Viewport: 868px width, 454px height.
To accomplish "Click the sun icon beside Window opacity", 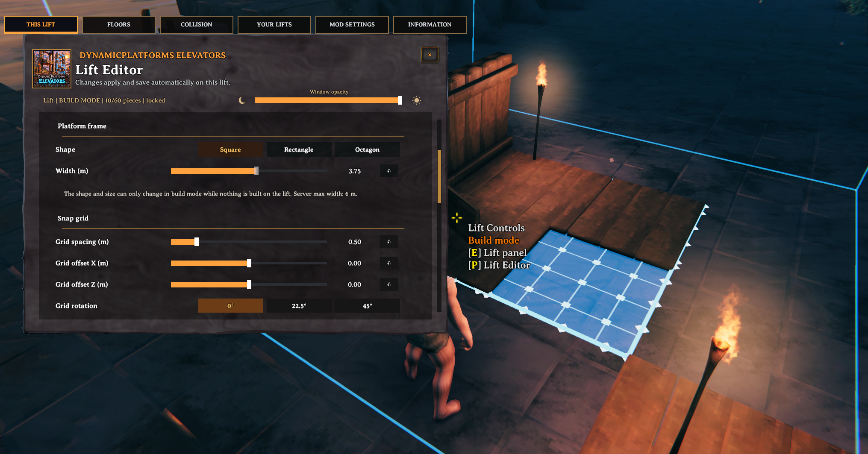I will point(417,100).
